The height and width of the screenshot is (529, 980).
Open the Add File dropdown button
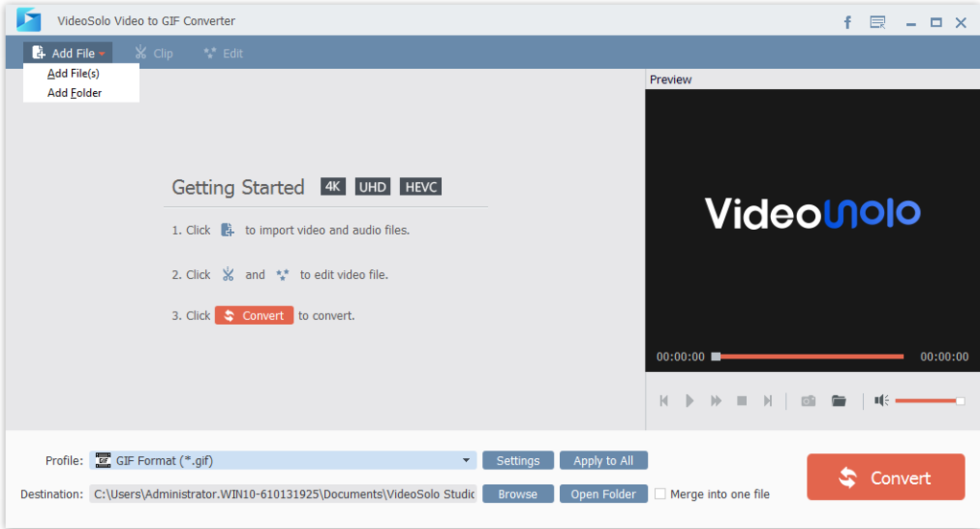pyautogui.click(x=68, y=53)
